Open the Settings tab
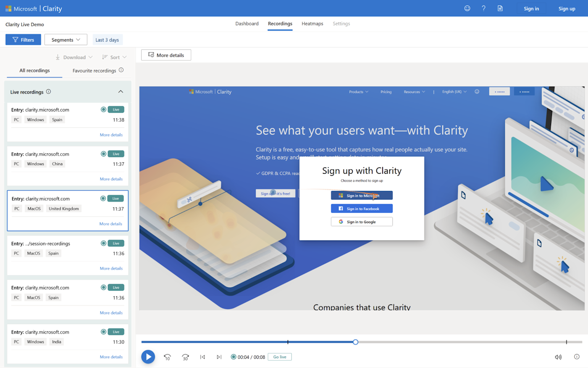 click(x=341, y=24)
